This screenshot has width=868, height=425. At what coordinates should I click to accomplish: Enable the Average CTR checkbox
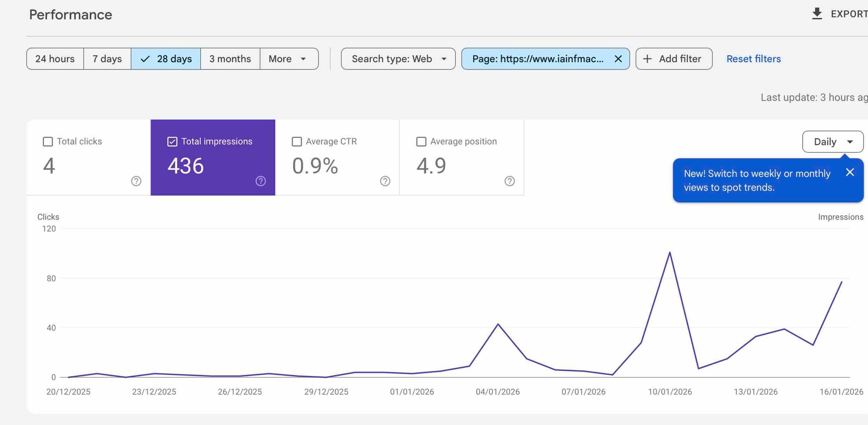click(297, 141)
